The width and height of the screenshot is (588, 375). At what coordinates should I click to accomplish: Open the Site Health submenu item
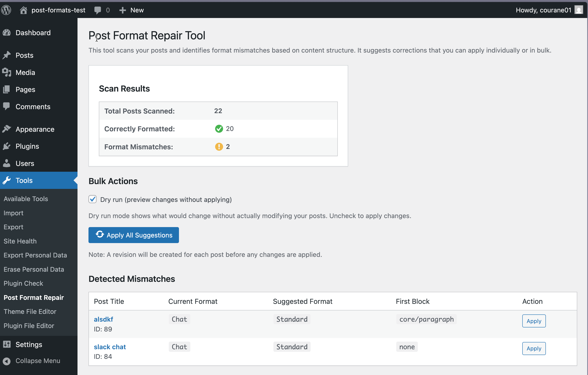coord(20,241)
